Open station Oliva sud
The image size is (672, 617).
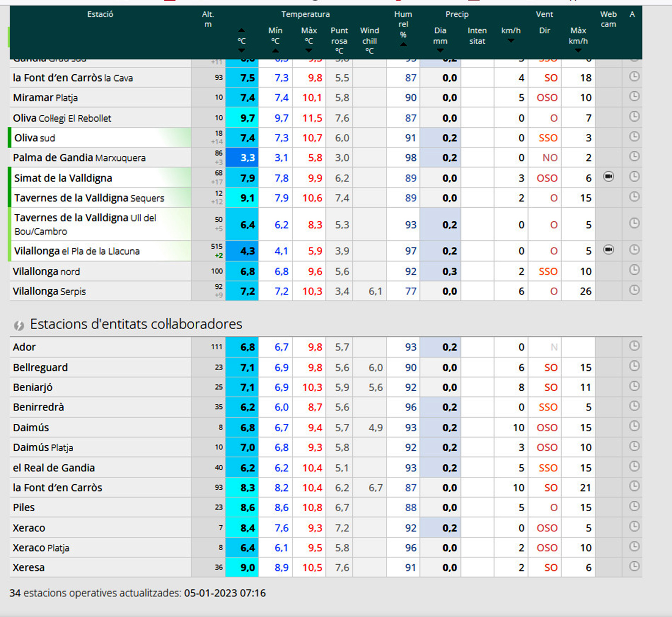(x=35, y=138)
